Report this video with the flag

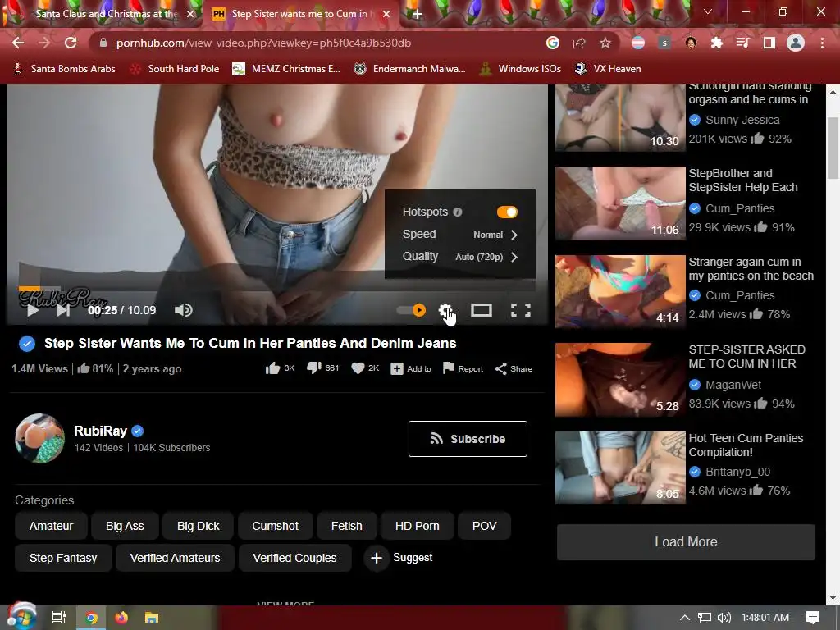coord(463,368)
